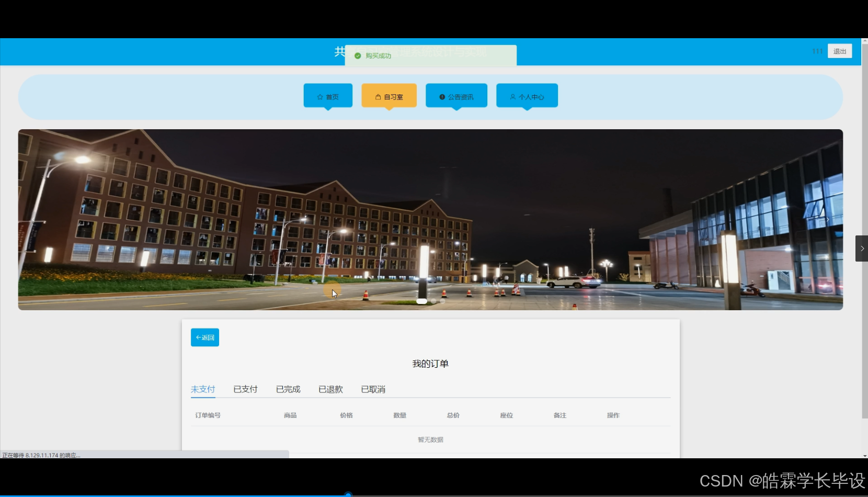Click the video progress bar handle
868x497 pixels.
[x=348, y=494]
